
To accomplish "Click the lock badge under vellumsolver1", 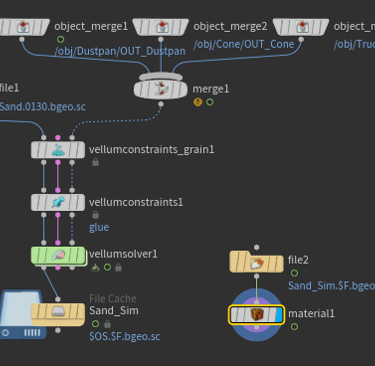I will (x=118, y=267).
